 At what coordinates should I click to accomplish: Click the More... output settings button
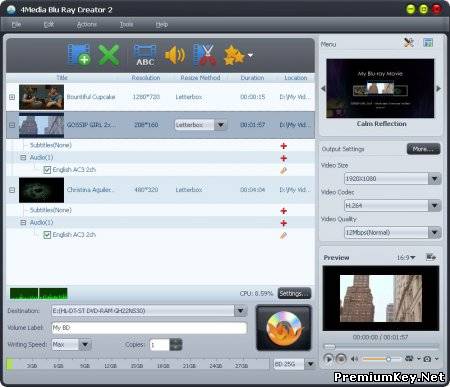(x=423, y=149)
